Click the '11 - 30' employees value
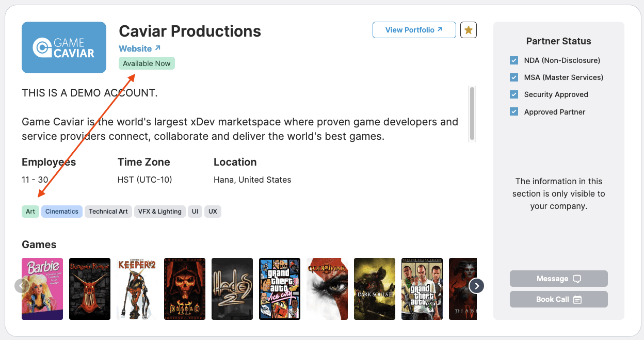The height and width of the screenshot is (340, 644). tap(35, 180)
